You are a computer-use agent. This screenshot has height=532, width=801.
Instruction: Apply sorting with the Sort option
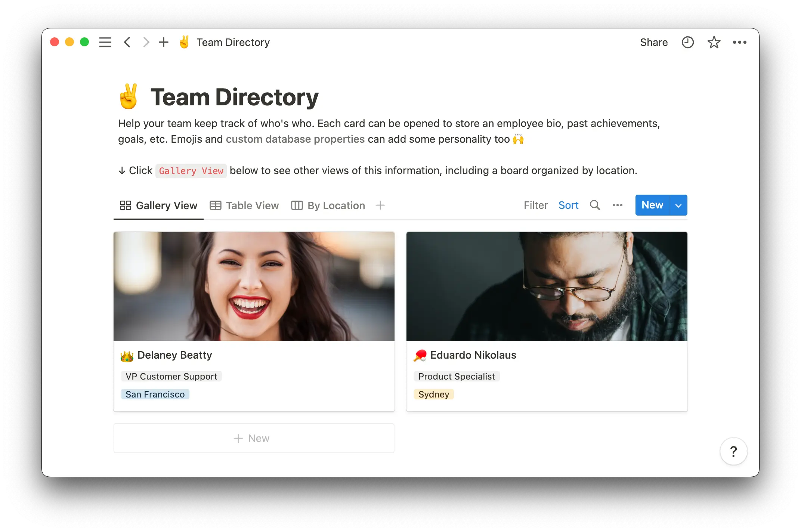568,205
